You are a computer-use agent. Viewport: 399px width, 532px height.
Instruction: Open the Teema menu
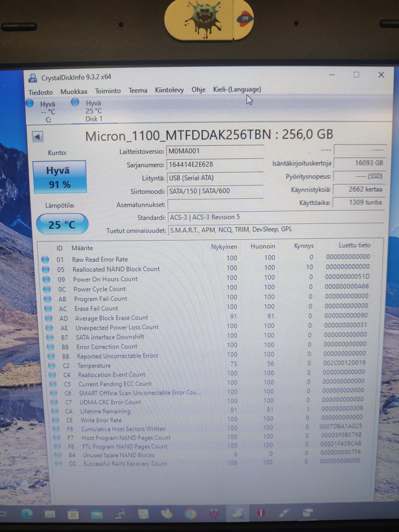click(138, 90)
